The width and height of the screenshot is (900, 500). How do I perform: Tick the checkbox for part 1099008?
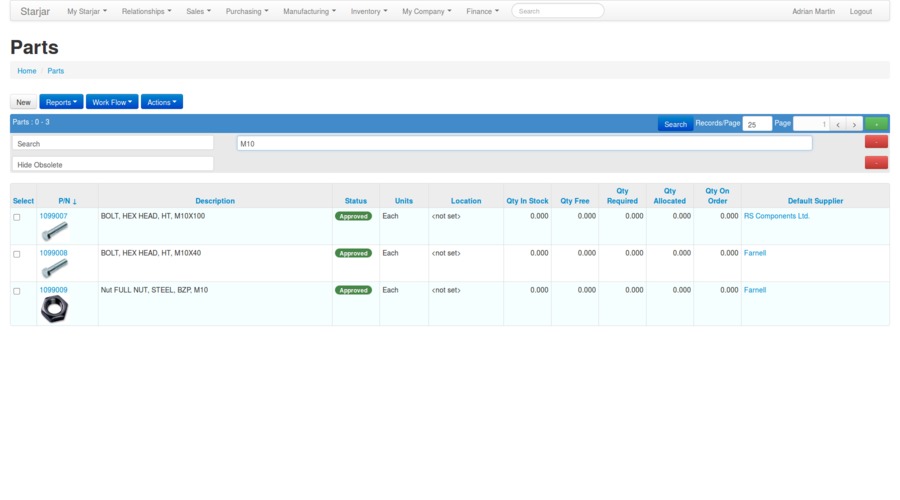pyautogui.click(x=16, y=254)
